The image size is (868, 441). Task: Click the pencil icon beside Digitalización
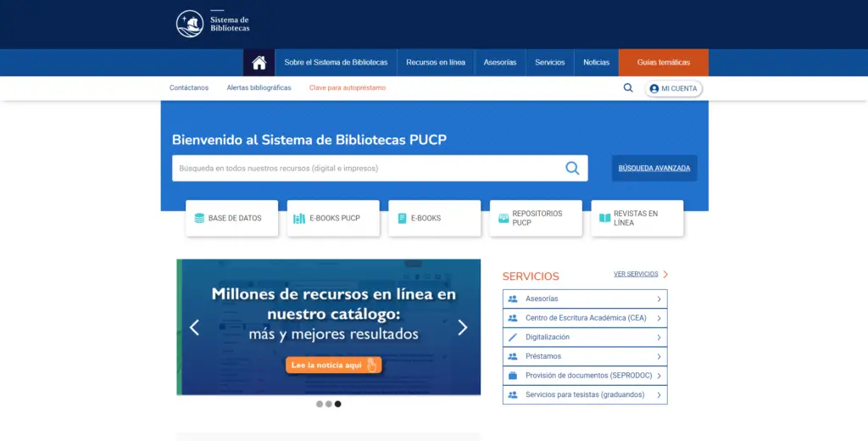(x=513, y=337)
